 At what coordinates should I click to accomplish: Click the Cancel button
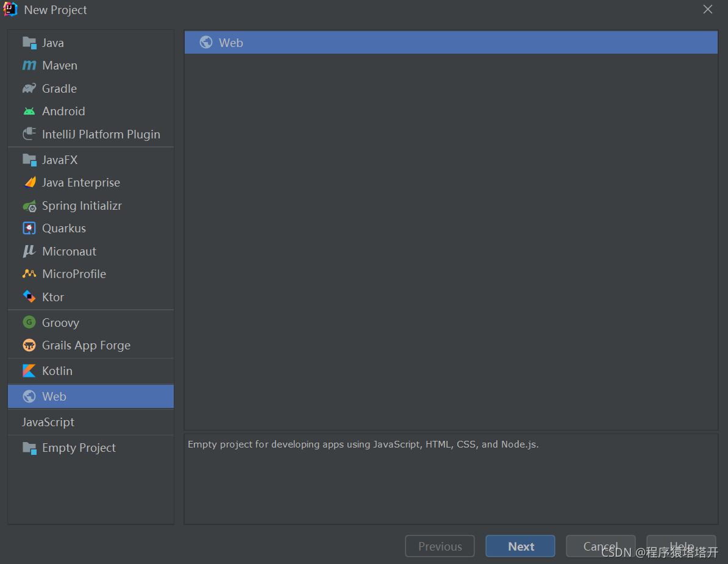tap(601, 546)
